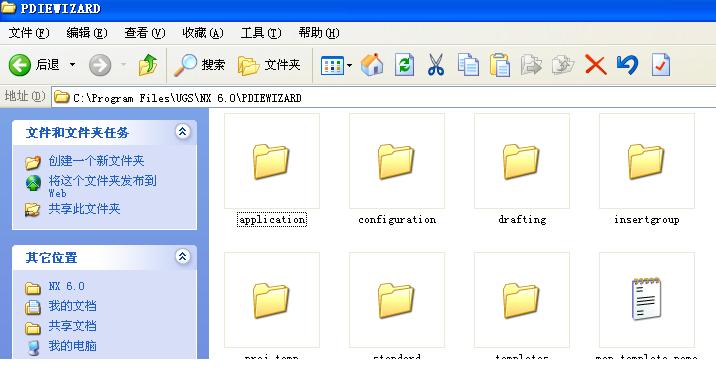
Task: Click the NX 6.0 folder icon
Action: point(33,288)
